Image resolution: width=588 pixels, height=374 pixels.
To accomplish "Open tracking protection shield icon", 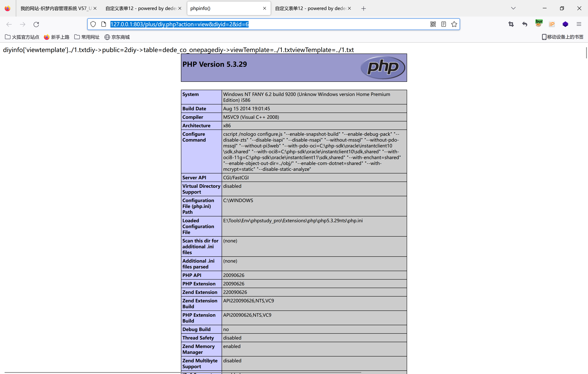I will pyautogui.click(x=93, y=24).
